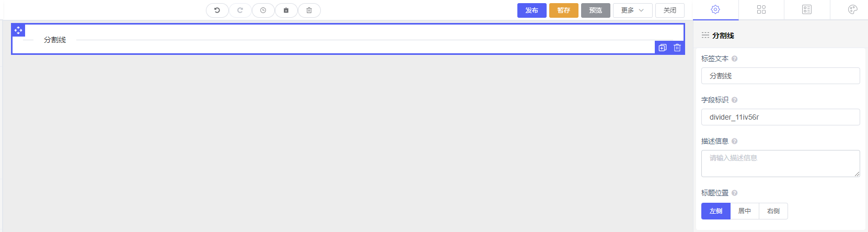The width and height of the screenshot is (868, 232).
Task: Click the 发布 publish button
Action: point(532,10)
